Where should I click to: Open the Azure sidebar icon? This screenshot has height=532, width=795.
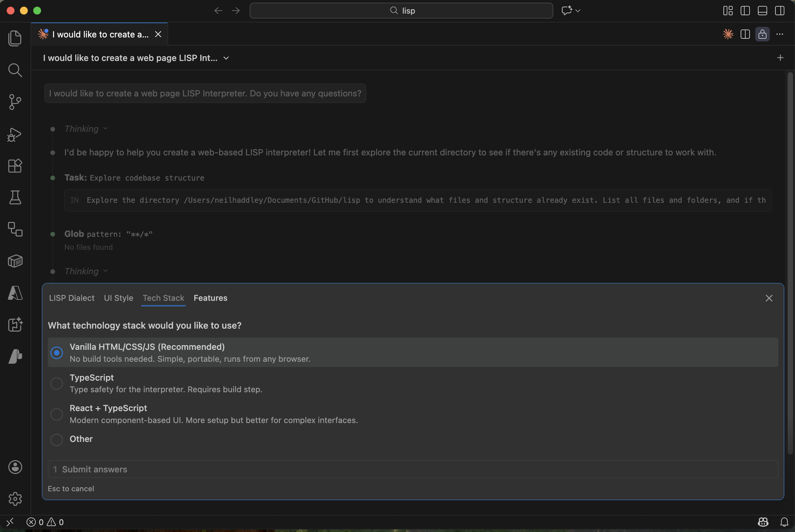point(15,293)
